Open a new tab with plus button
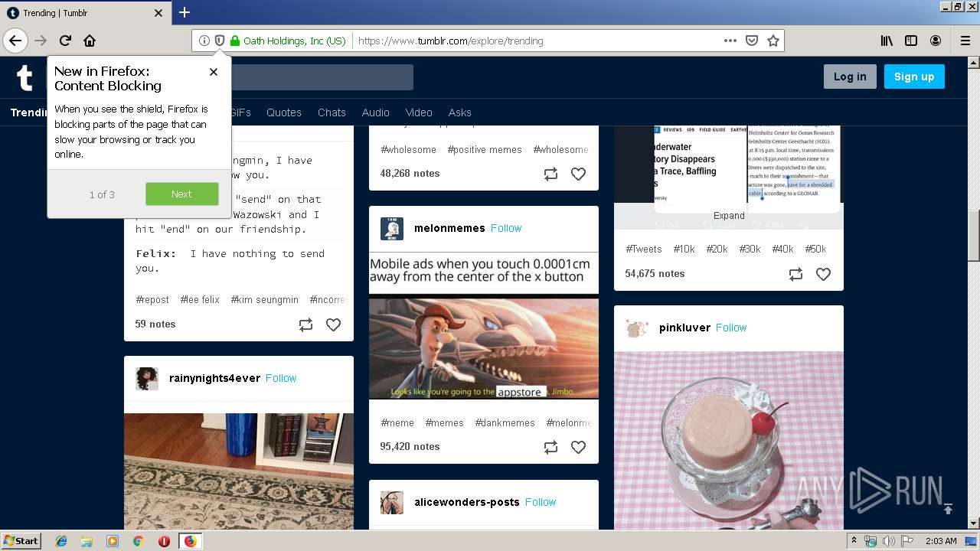980x551 pixels. point(185,12)
